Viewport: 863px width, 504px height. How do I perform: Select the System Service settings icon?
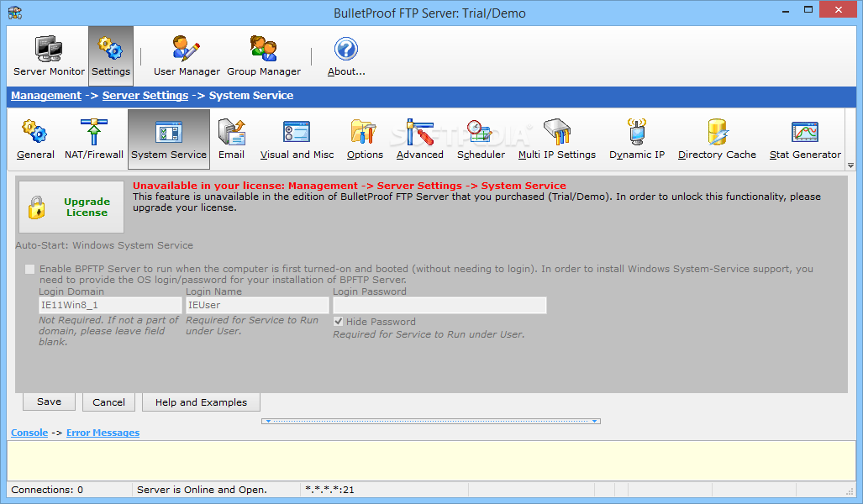tap(168, 139)
